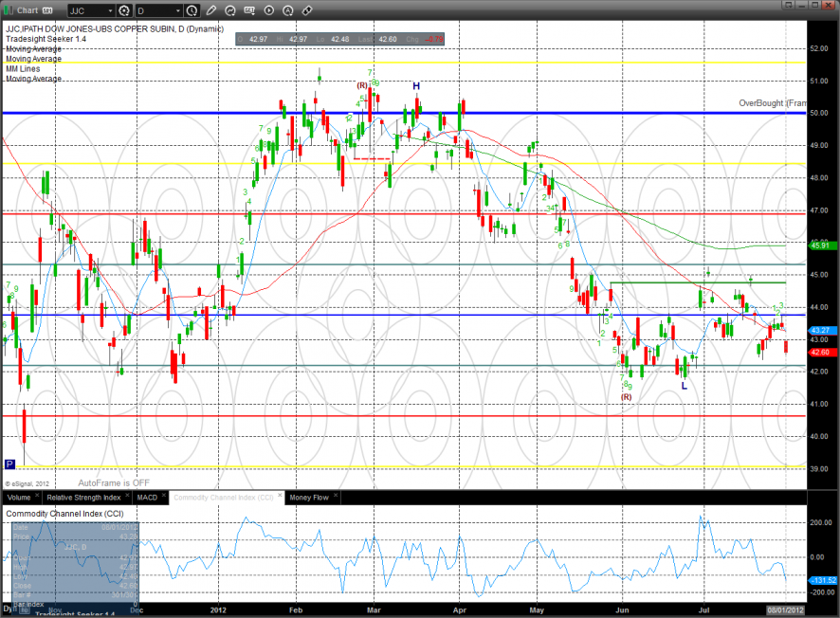Click the refresh/reload studies icon
The width and height of the screenshot is (840, 618).
coord(231,11)
